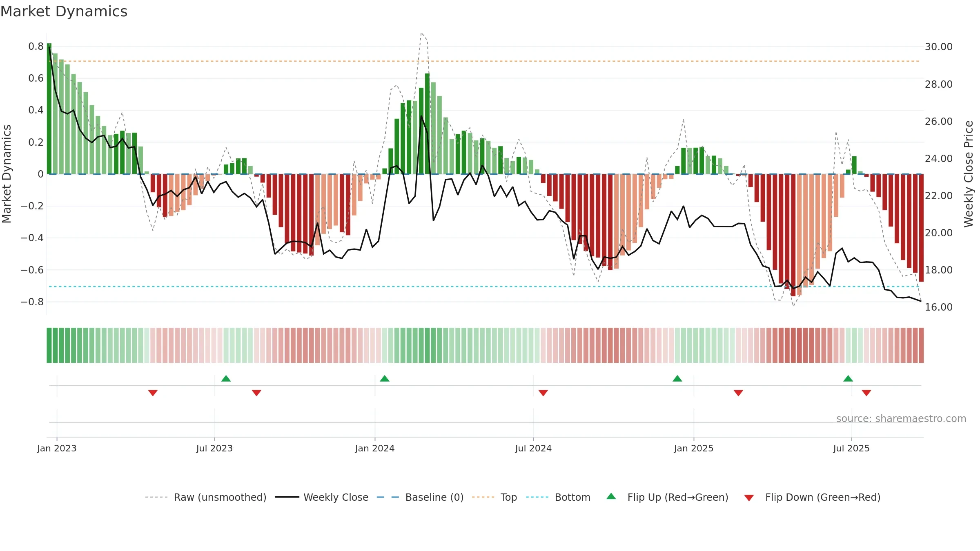
Task: Click the Jul 2024 x-axis label
Action: coord(533,448)
